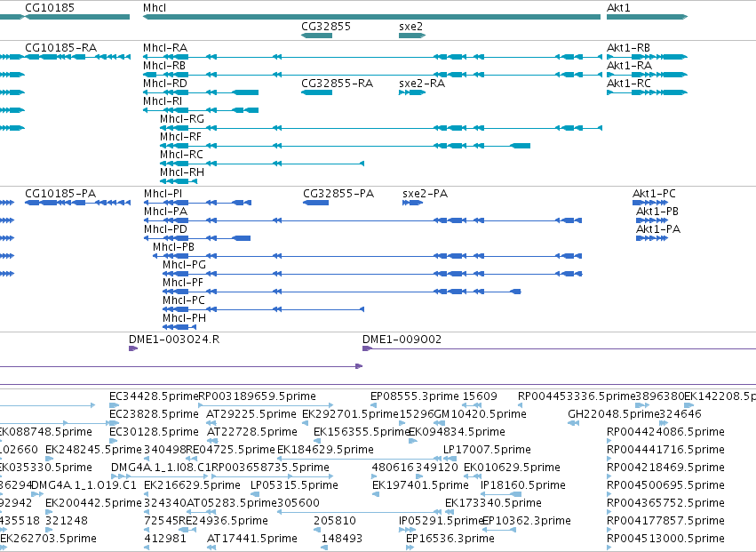Click the Mhcl-PF protein label
This screenshot has height=552, width=756.
pos(183,283)
